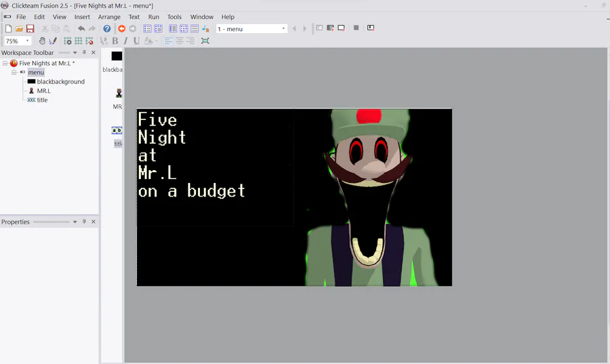
Task: Open the Run menu
Action: pyautogui.click(x=154, y=17)
